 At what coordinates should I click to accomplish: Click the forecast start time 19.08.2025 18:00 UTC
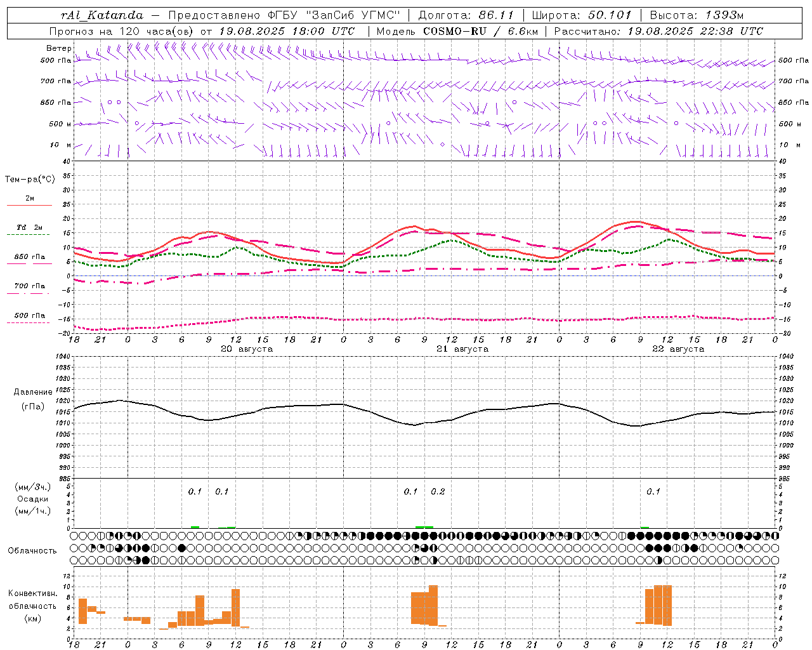(x=287, y=31)
